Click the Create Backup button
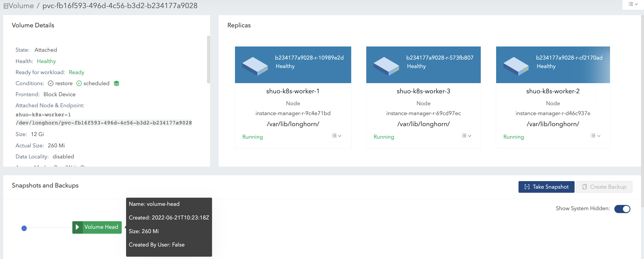The height and width of the screenshot is (259, 644). pyautogui.click(x=604, y=187)
